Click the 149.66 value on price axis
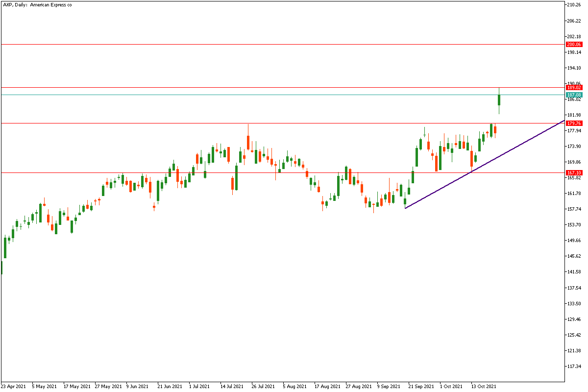588x392 pixels. tap(574, 241)
